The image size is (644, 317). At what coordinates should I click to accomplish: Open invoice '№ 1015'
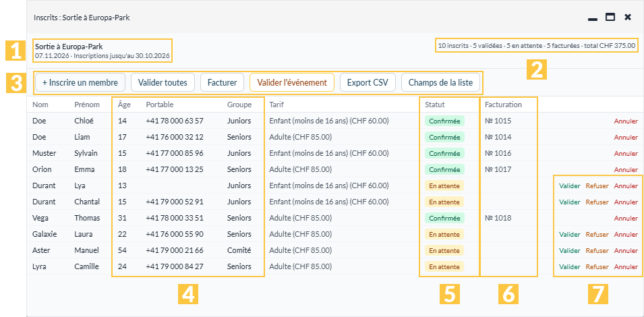click(498, 121)
